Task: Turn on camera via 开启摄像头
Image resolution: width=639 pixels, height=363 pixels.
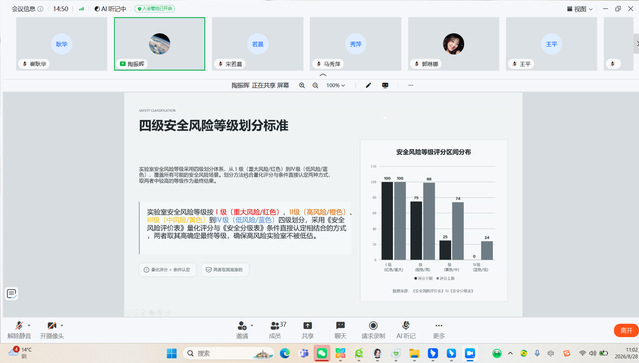Action: pyautogui.click(x=52, y=330)
